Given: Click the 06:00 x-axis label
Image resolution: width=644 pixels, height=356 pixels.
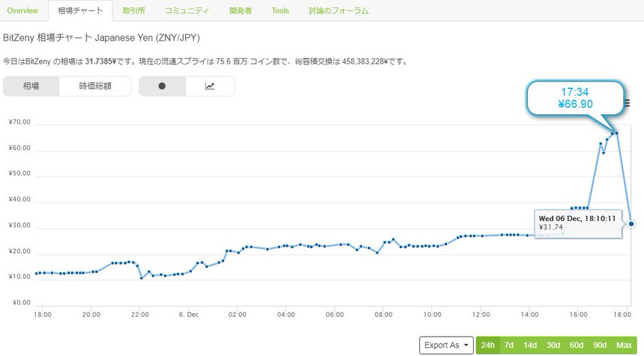Looking at the screenshot, I should pos(335,315).
